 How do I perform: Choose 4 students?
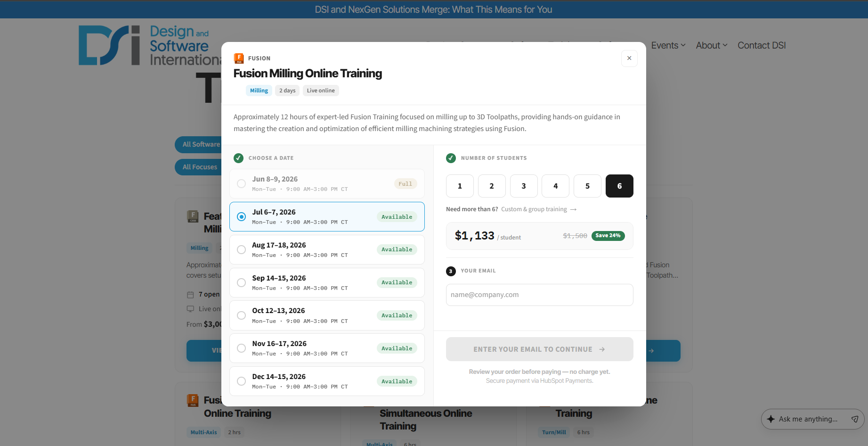coord(555,186)
